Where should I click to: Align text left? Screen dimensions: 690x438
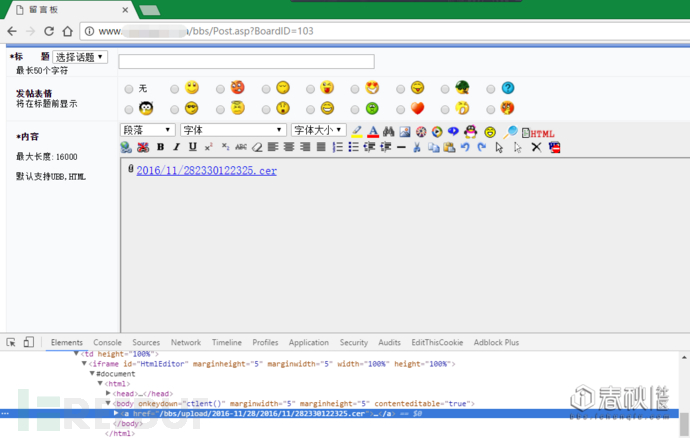(273, 147)
